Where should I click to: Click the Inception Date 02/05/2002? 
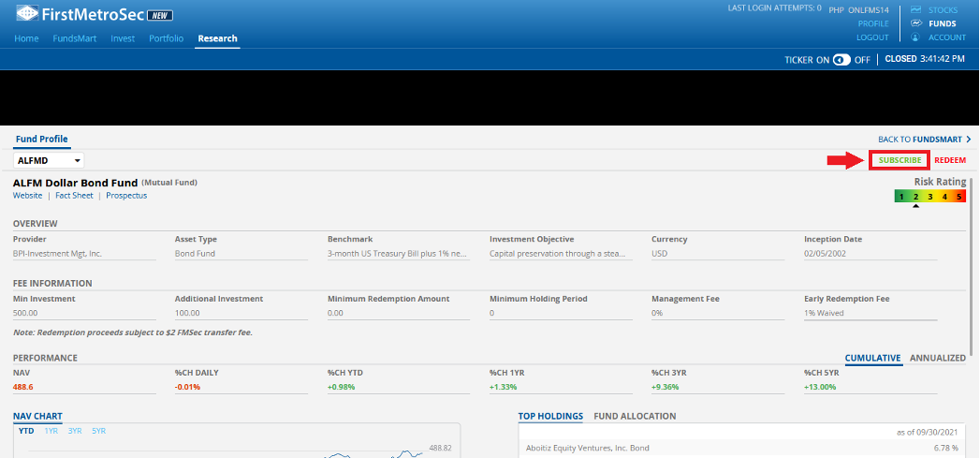824,254
